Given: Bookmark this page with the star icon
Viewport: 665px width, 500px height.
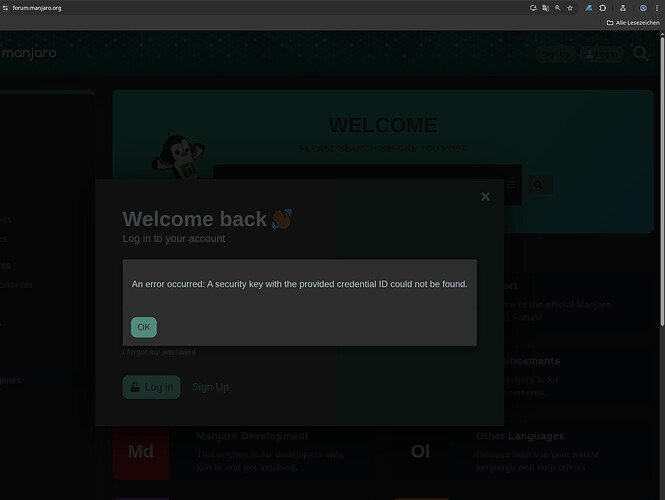Looking at the screenshot, I should pos(570,8).
